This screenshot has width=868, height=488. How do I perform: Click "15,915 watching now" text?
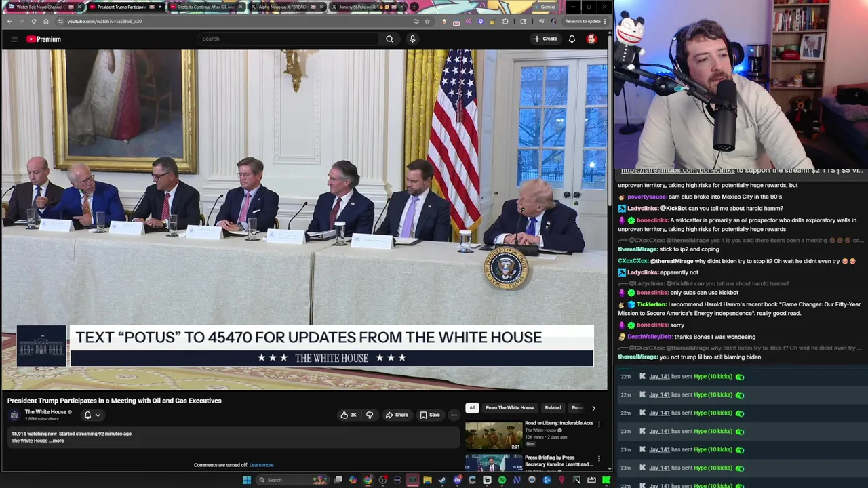[x=34, y=434]
